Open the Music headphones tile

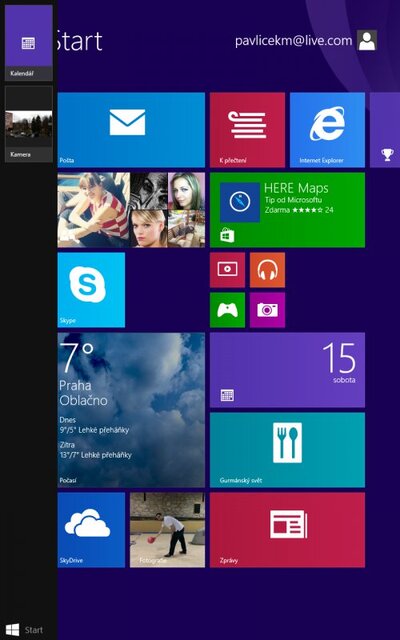(267, 270)
